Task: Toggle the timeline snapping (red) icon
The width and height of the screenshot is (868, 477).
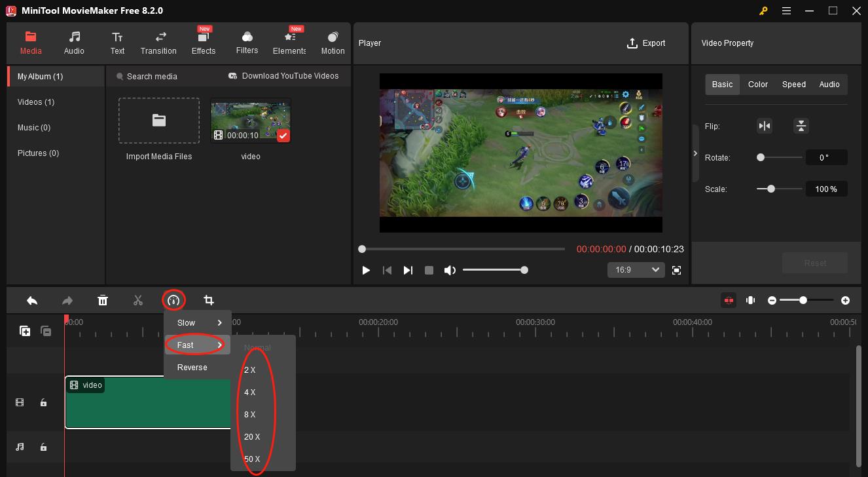Action: pos(729,300)
